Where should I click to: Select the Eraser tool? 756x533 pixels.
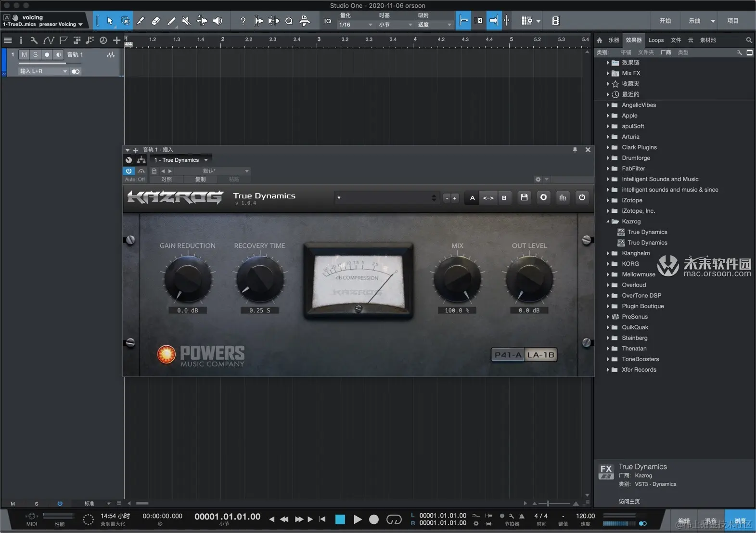tap(155, 21)
